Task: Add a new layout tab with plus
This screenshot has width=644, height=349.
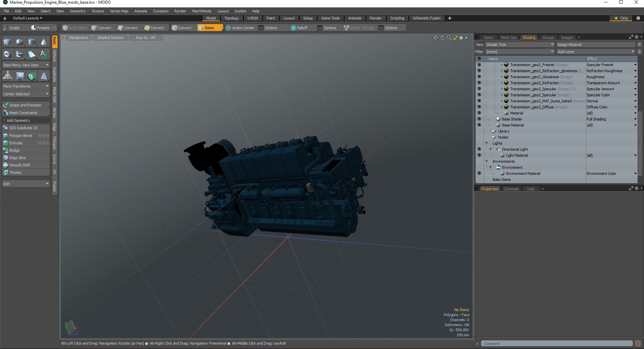Action: pyautogui.click(x=450, y=18)
